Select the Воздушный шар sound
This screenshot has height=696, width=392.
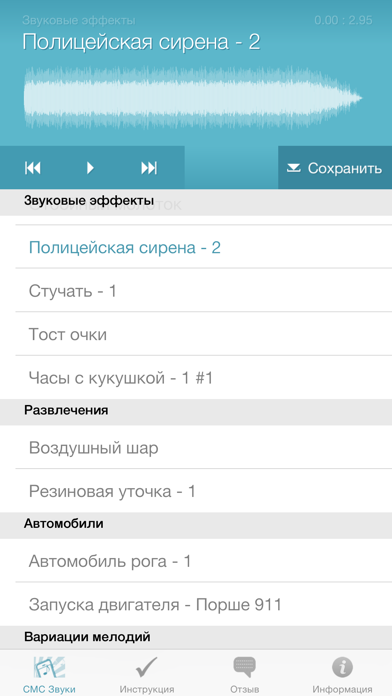coord(196,447)
